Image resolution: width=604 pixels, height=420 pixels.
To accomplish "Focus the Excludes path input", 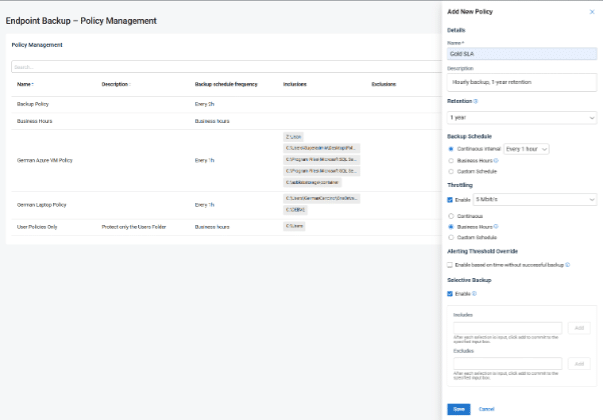I will point(508,364).
